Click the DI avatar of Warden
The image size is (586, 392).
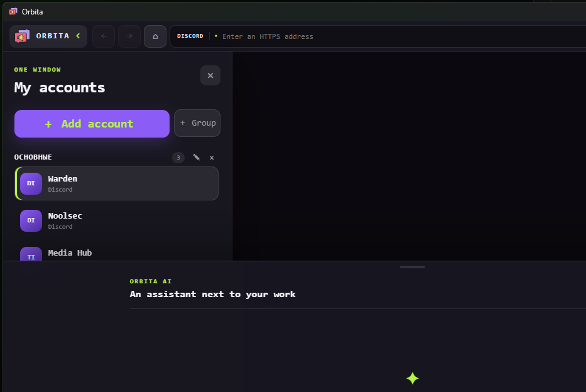(x=31, y=183)
